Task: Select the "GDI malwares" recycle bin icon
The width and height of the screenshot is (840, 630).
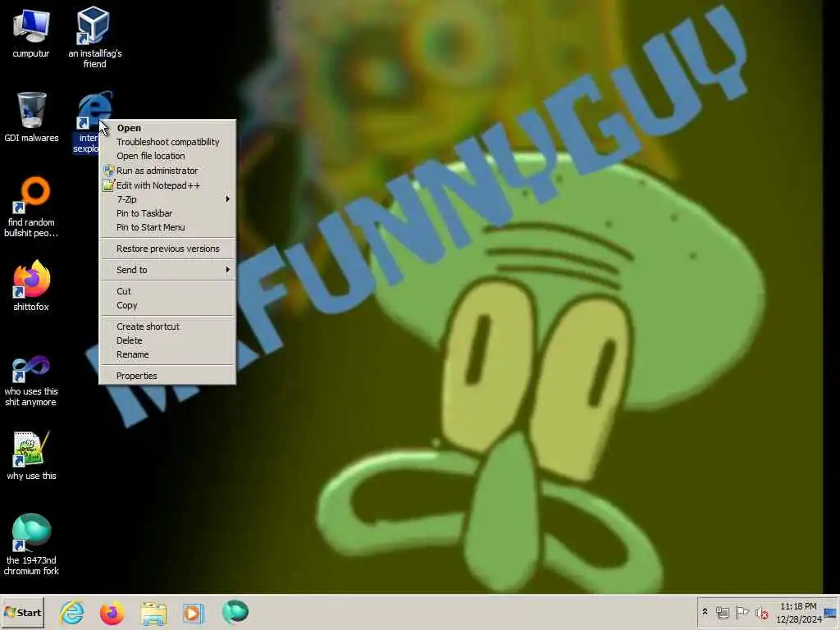Action: point(32,116)
